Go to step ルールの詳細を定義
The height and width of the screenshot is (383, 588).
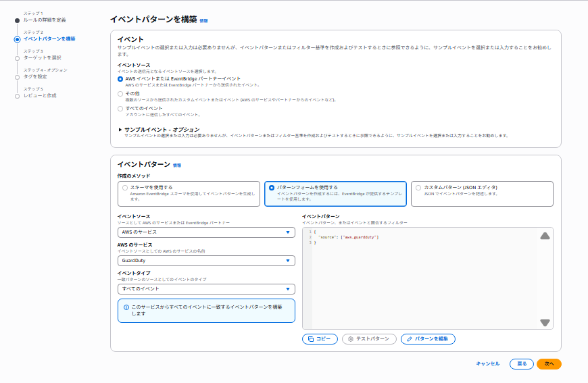tap(45, 20)
